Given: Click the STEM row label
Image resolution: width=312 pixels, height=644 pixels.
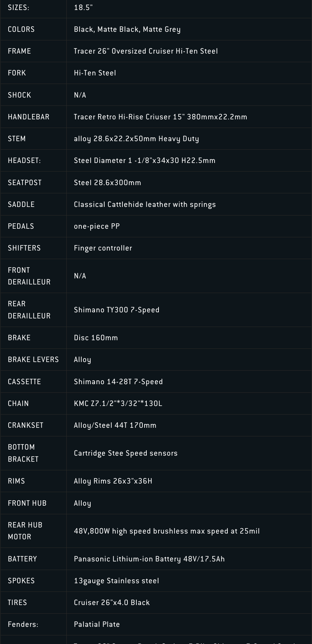Looking at the screenshot, I should [17, 139].
